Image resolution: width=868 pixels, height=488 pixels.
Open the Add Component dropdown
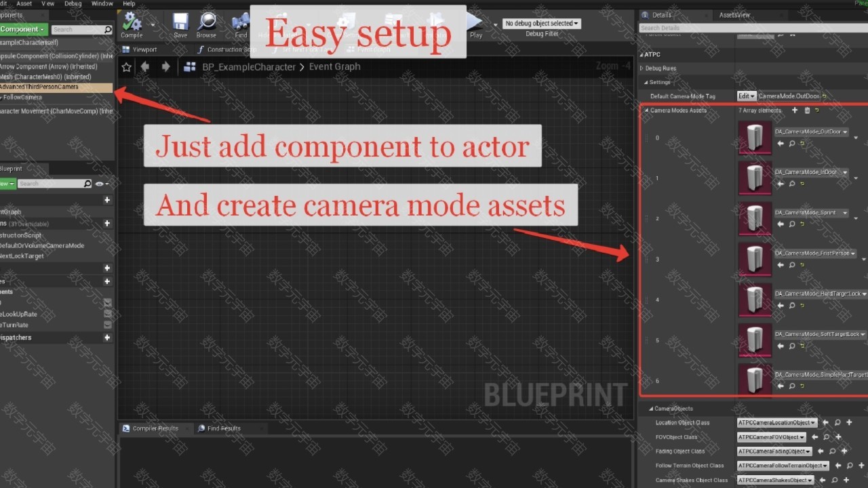click(x=22, y=29)
